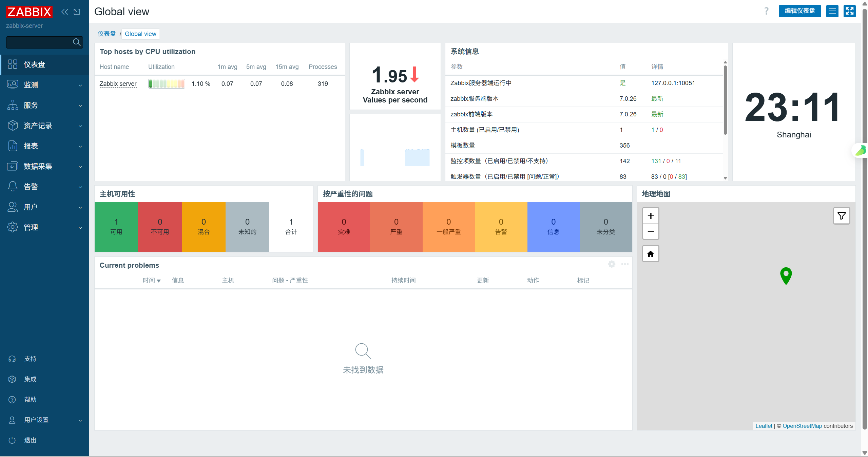This screenshot has width=868, height=457.
Task: Click the orange 混合 availability tile
Action: tap(204, 227)
